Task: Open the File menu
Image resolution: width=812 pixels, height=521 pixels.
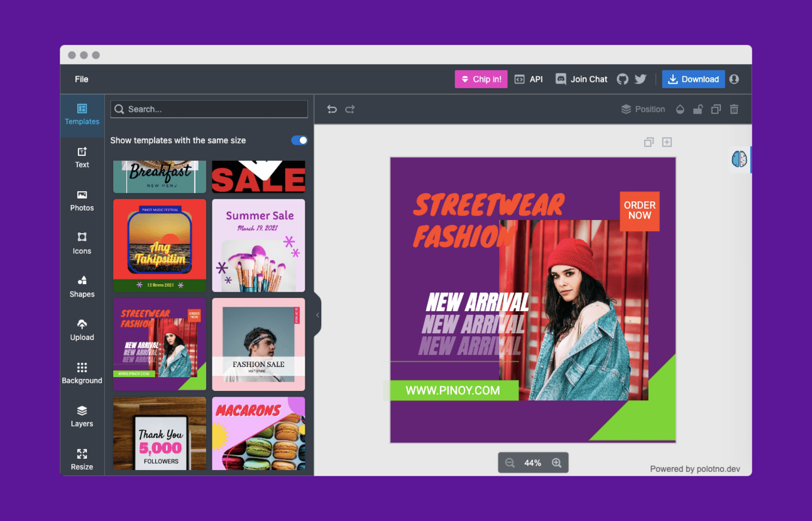Action: pyautogui.click(x=82, y=79)
